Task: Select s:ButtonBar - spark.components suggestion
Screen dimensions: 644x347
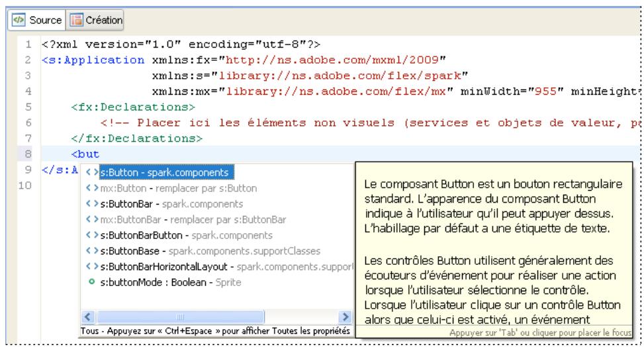Action: click(171, 204)
